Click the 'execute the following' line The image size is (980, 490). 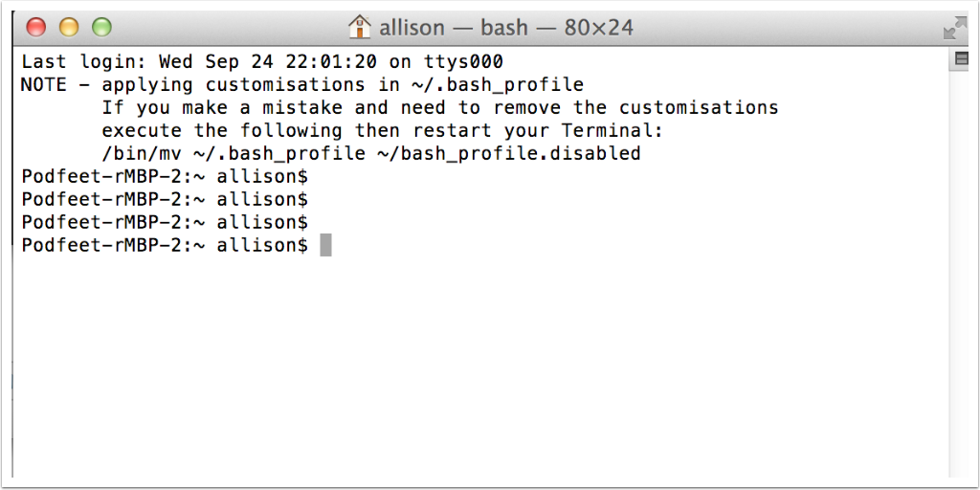222,131
